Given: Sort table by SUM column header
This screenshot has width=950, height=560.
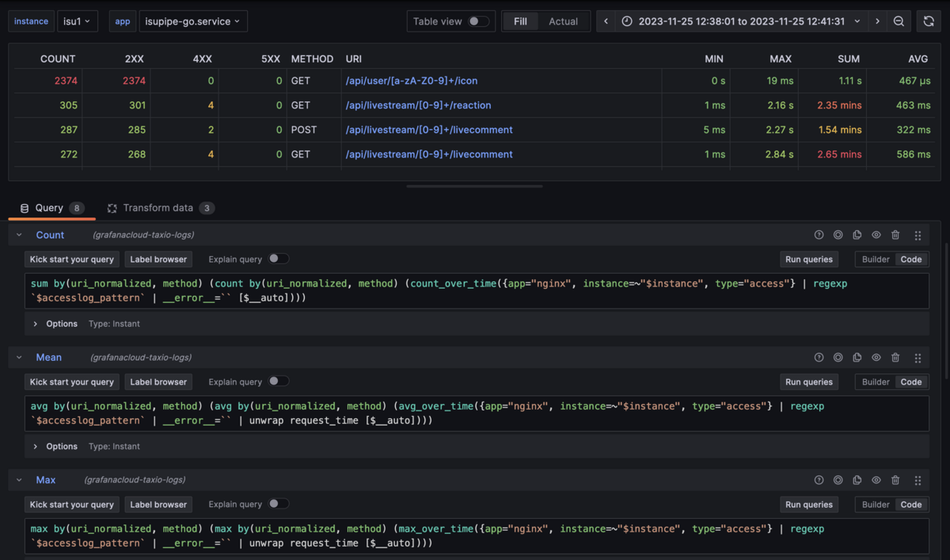Looking at the screenshot, I should [x=848, y=59].
